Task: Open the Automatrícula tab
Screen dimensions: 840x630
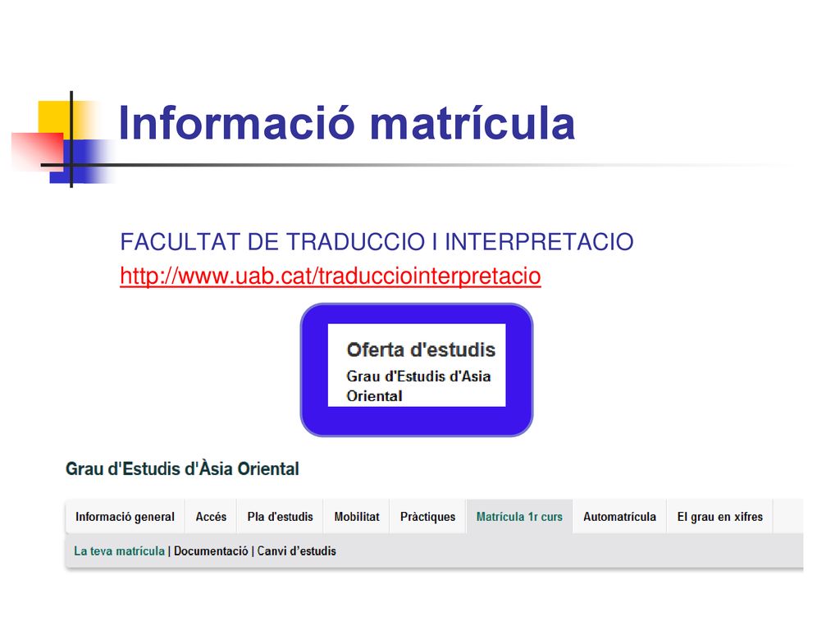Action: [619, 517]
